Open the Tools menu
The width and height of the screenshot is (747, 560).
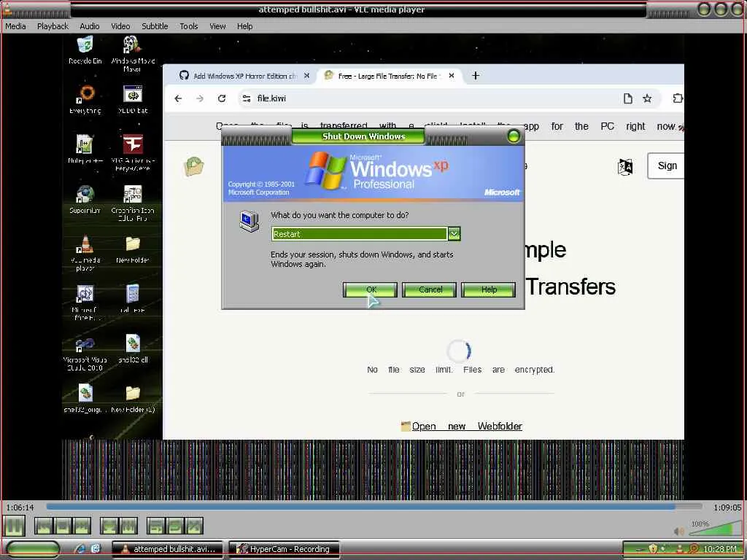coord(189,26)
